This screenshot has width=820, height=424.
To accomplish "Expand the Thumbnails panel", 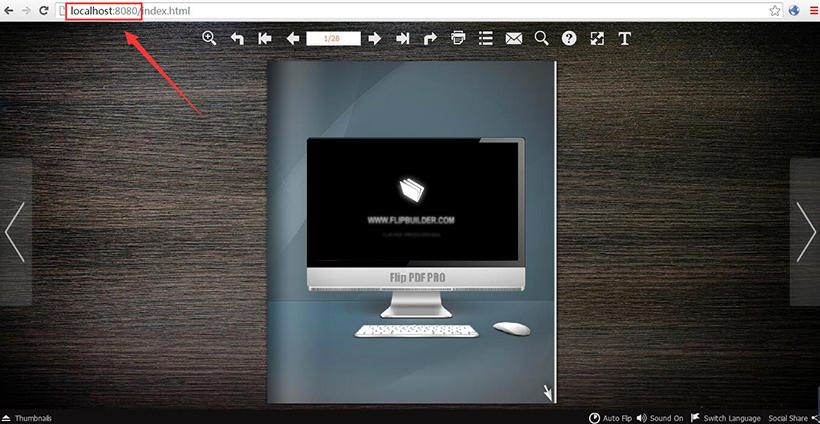I will pyautogui.click(x=27, y=418).
